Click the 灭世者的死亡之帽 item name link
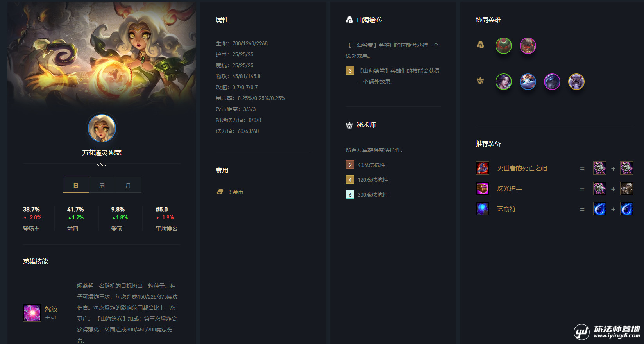The height and width of the screenshot is (344, 644). coord(522,168)
